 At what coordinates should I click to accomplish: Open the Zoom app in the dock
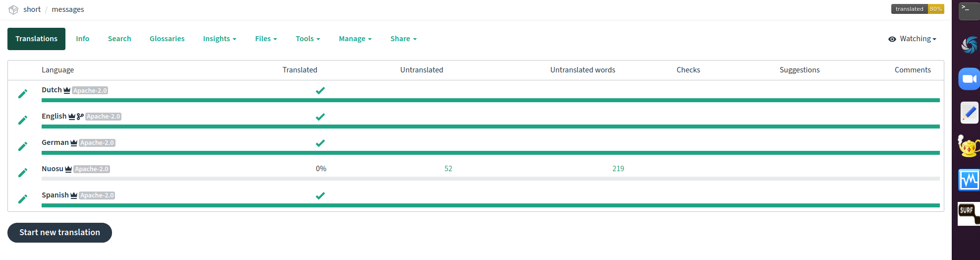969,79
